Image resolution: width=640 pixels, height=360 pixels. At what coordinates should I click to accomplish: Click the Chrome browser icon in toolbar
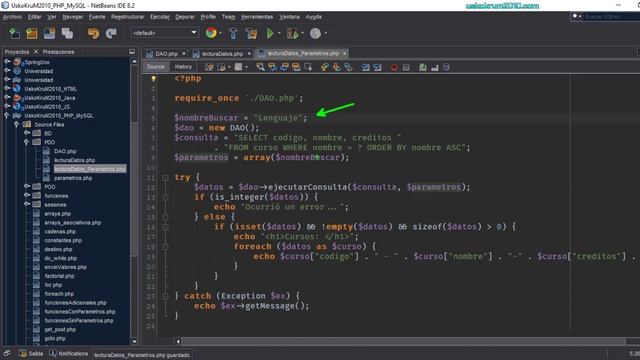point(211,33)
